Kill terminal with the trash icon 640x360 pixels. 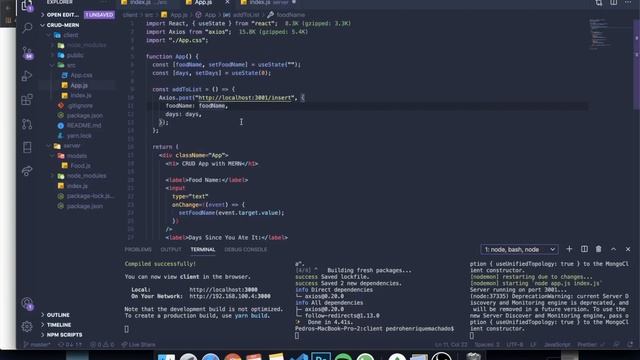[x=598, y=249]
